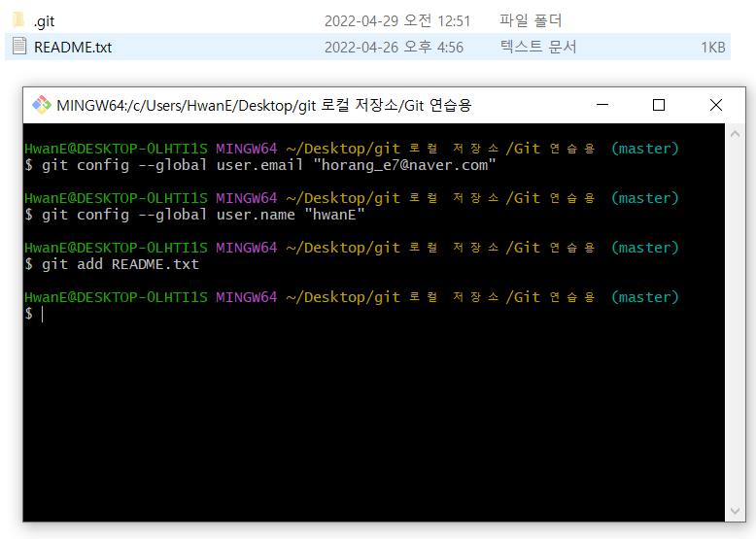The image size is (756, 539).
Task: Click the MINGW64 terminal window title text
Action: 263,105
